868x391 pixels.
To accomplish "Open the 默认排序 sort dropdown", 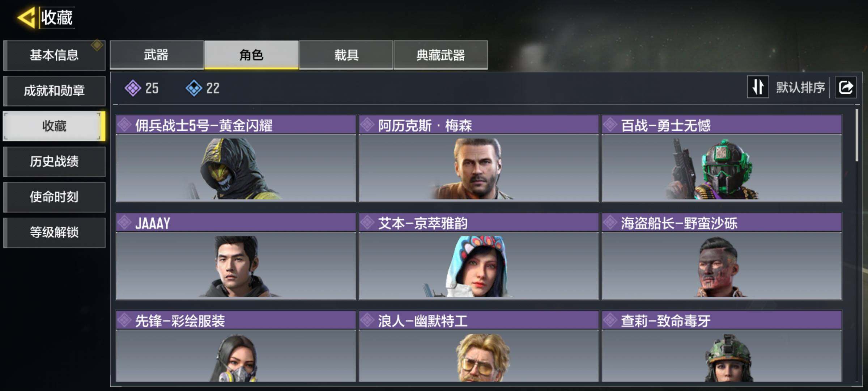I will [x=800, y=87].
